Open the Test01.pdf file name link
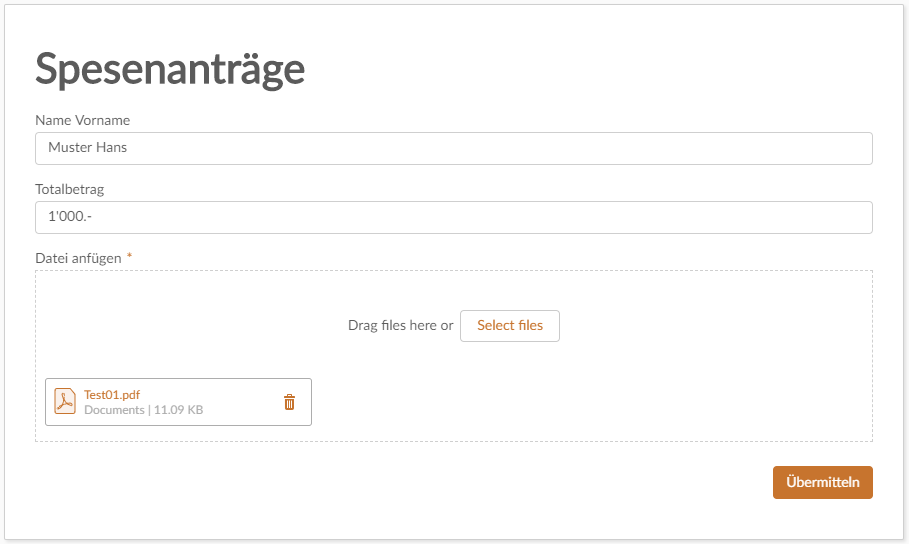This screenshot has width=909, height=544. tap(112, 394)
